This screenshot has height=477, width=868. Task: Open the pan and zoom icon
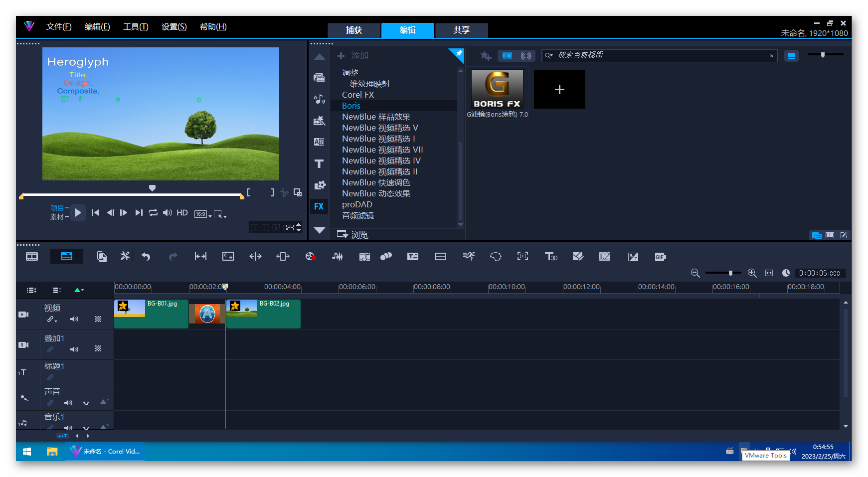pyautogui.click(x=522, y=256)
